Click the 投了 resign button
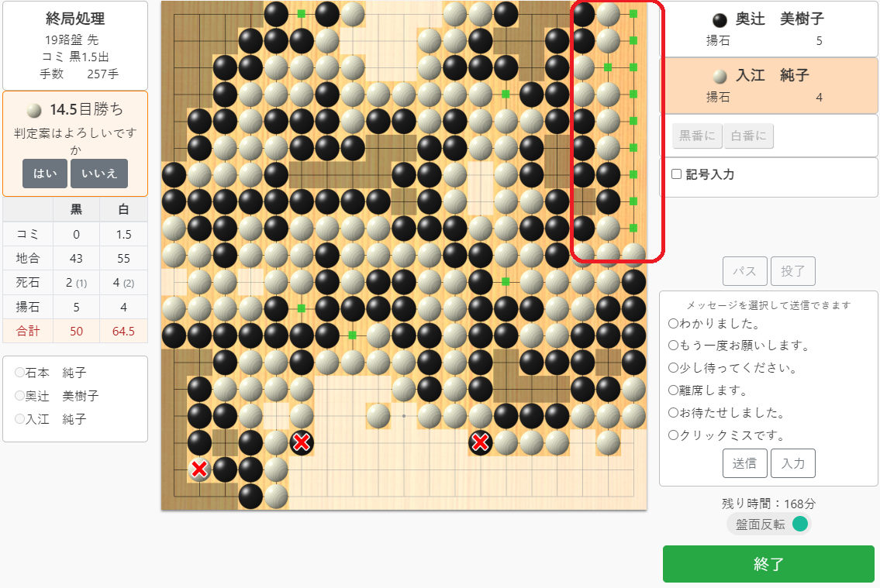880x588 pixels. point(793,271)
